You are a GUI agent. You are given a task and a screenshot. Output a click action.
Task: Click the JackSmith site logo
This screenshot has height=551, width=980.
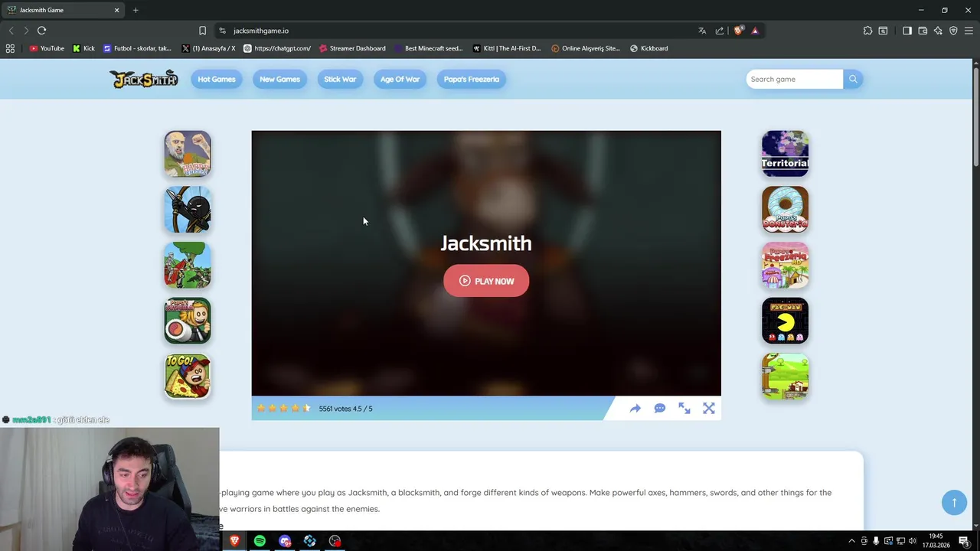pos(144,79)
